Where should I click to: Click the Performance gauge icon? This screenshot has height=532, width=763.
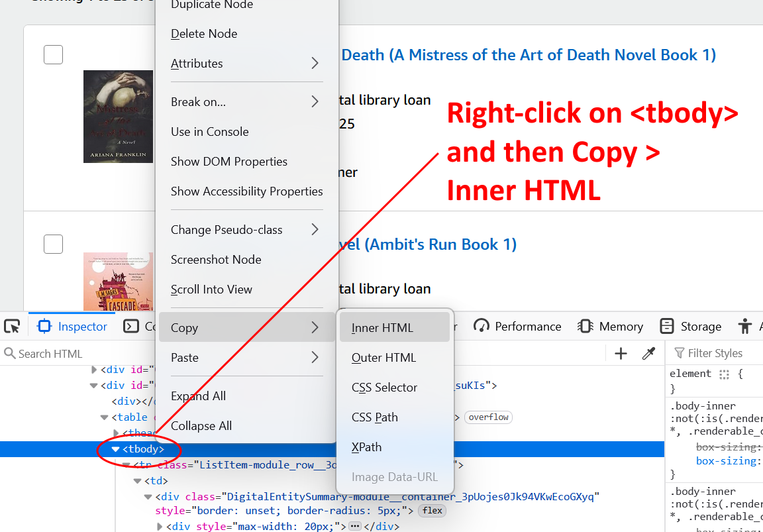481,326
